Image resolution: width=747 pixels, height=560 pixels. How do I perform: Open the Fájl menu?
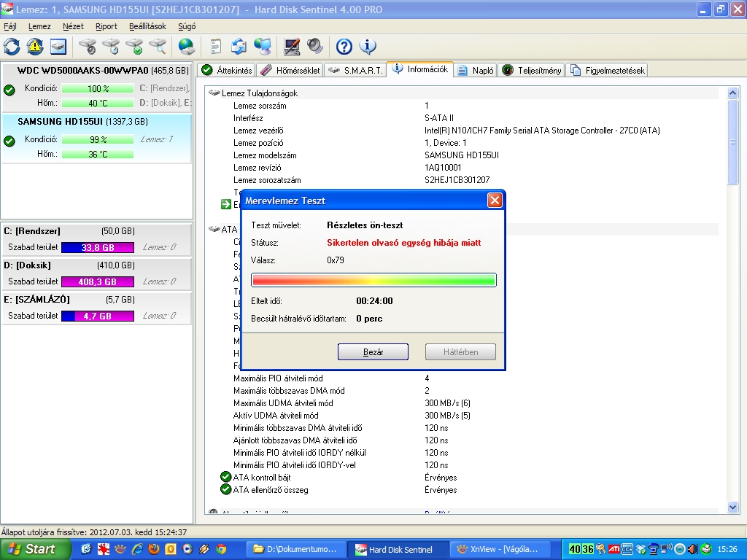pos(10,26)
